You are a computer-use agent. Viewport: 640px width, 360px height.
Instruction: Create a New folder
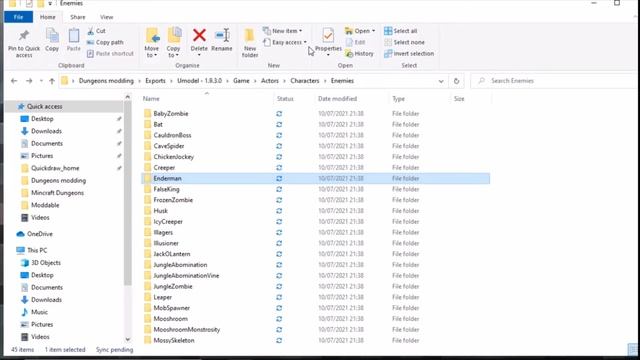pos(250,43)
